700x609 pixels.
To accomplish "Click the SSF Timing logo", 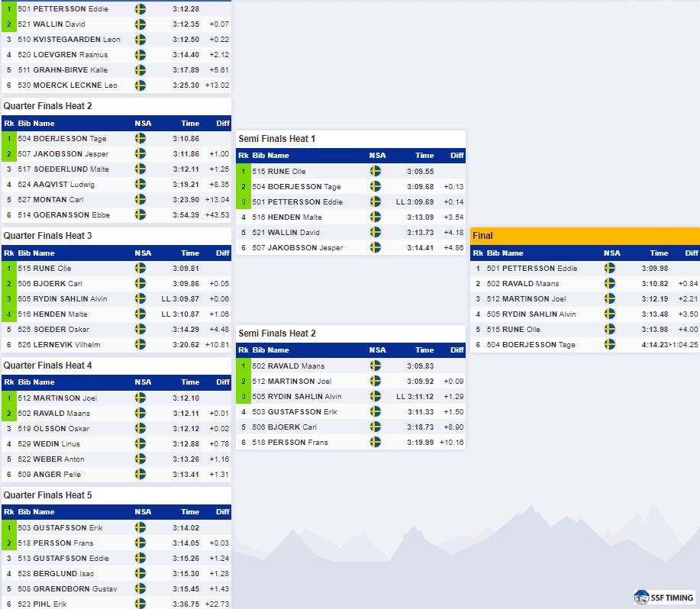I will pyautogui.click(x=663, y=597).
